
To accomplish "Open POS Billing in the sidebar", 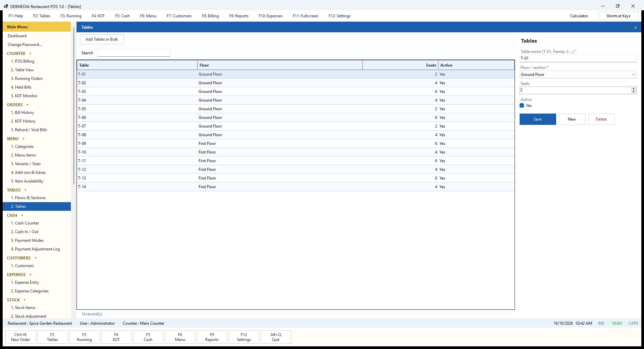I will click(x=23, y=61).
